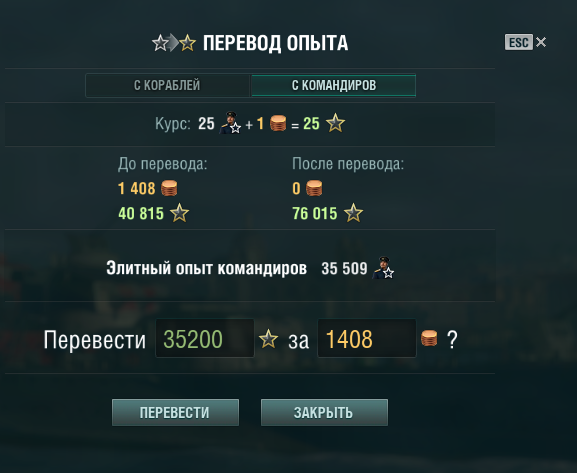Click the ESC key label
The height and width of the screenshot is (473, 577).
point(519,42)
